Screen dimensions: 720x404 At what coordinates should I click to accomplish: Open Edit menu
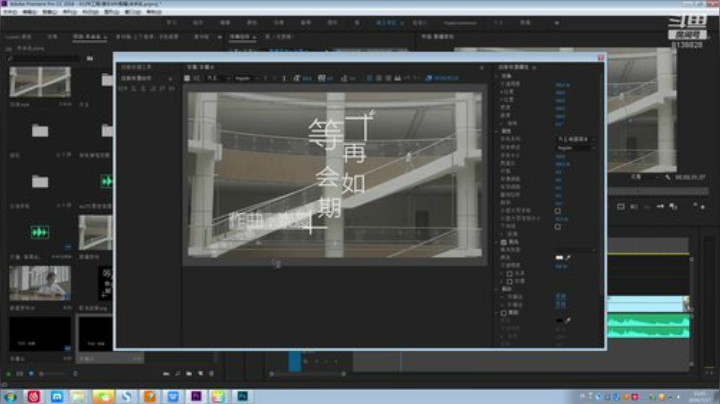point(30,12)
